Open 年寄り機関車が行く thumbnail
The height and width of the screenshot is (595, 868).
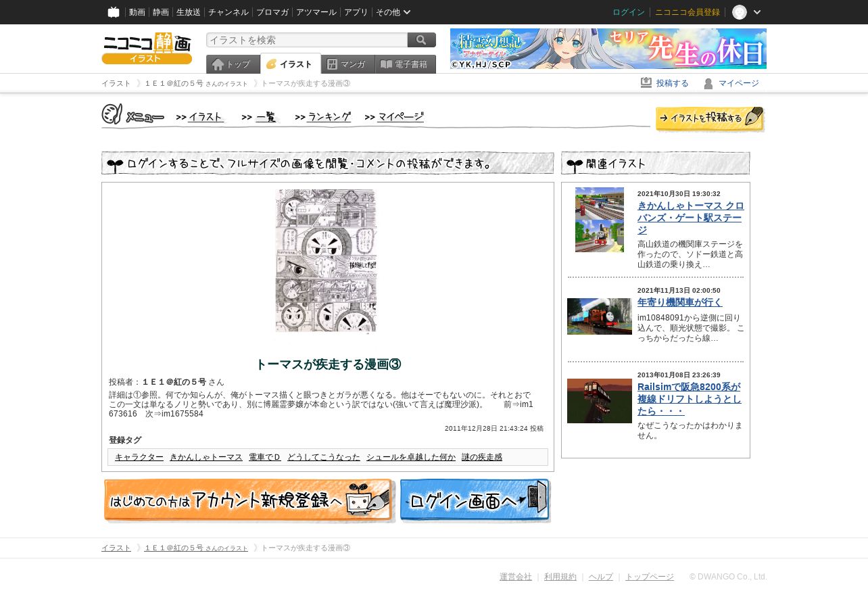pos(600,316)
